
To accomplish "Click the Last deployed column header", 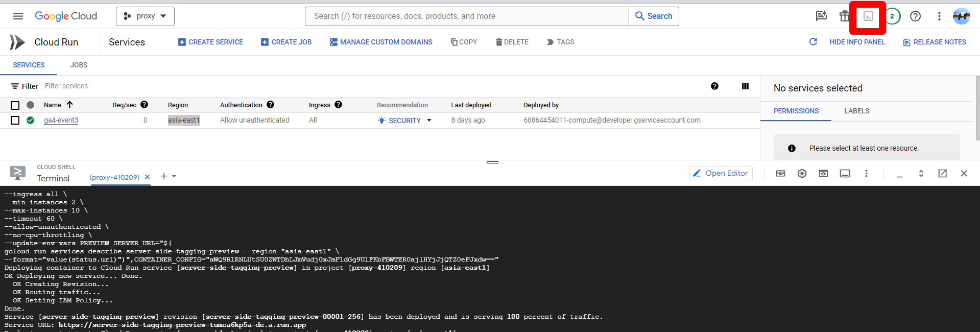I will (x=471, y=105).
